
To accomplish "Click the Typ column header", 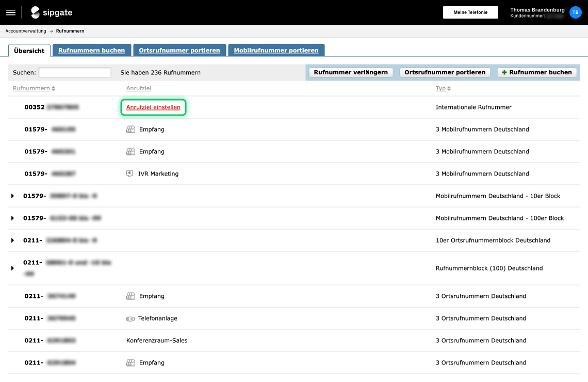I will [440, 89].
